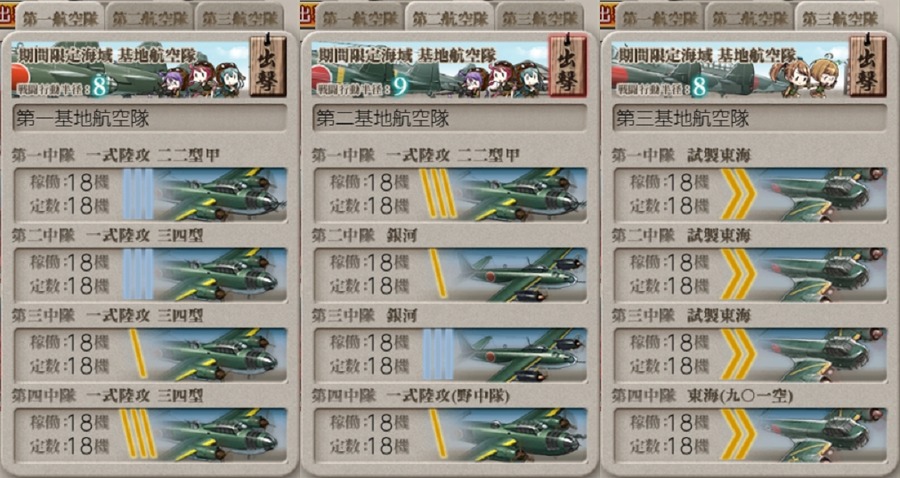Switch to 第三航空隊 tab above 第二基地航空隊 panel
The image size is (900, 478).
tap(540, 18)
